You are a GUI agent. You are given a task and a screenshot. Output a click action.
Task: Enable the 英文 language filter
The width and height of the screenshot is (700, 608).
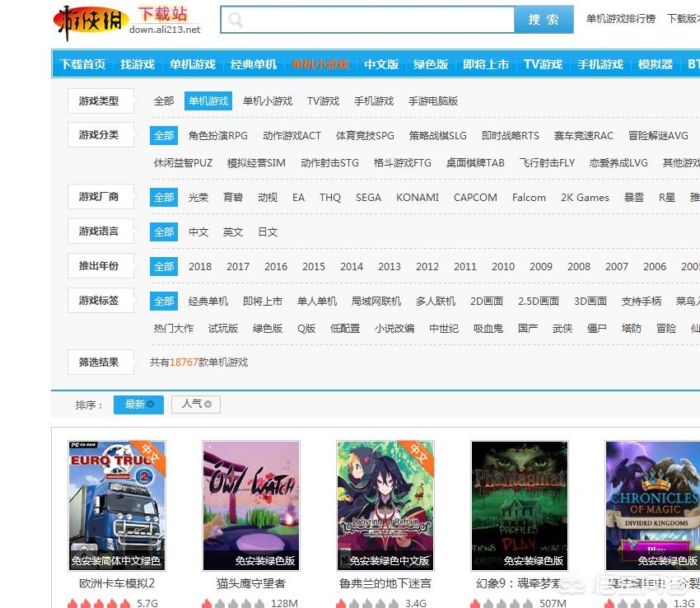(x=233, y=232)
